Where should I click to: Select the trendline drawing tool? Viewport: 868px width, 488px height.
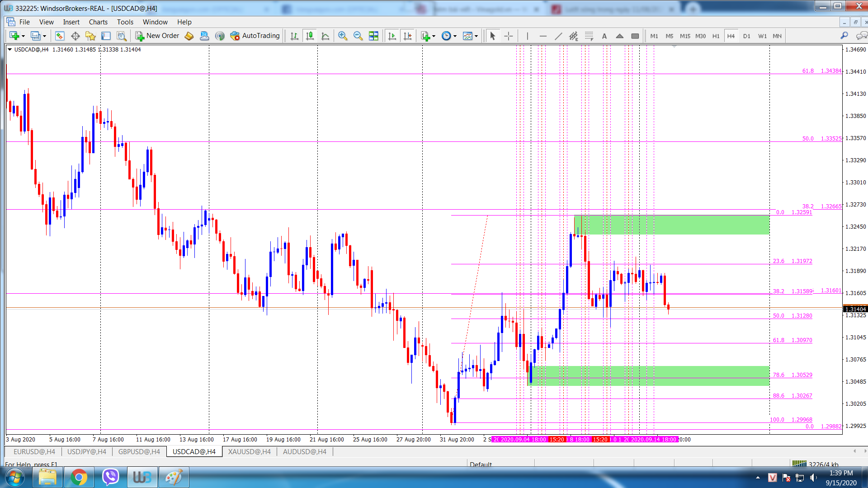[x=558, y=36]
